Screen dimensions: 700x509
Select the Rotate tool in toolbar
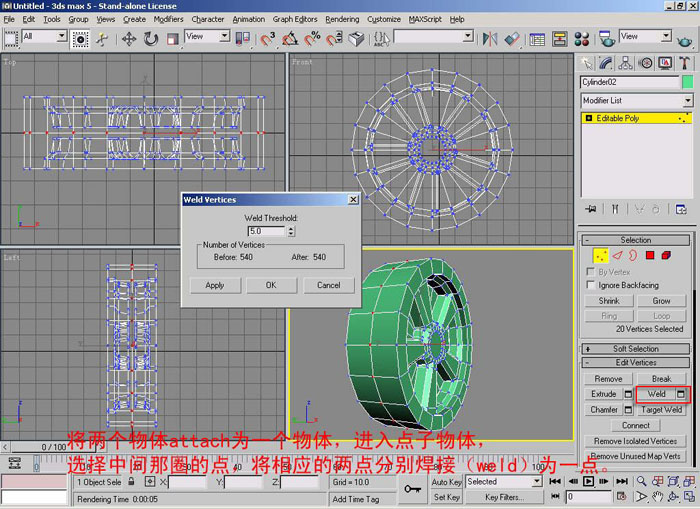click(x=151, y=39)
